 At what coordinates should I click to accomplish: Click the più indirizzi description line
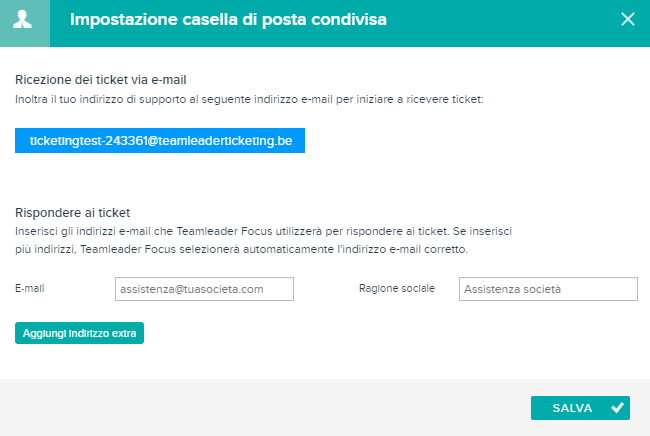coord(241,249)
